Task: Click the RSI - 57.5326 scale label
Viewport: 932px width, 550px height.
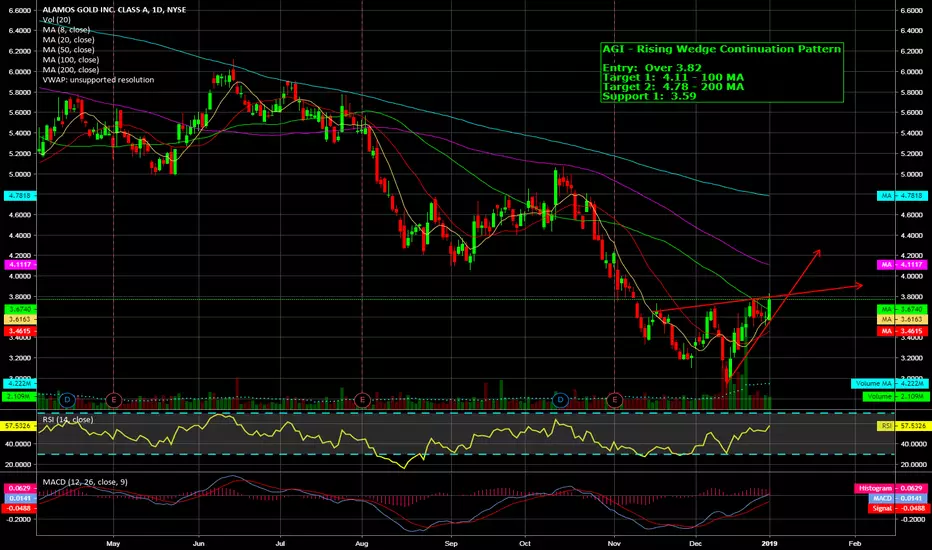Action: (x=902, y=426)
